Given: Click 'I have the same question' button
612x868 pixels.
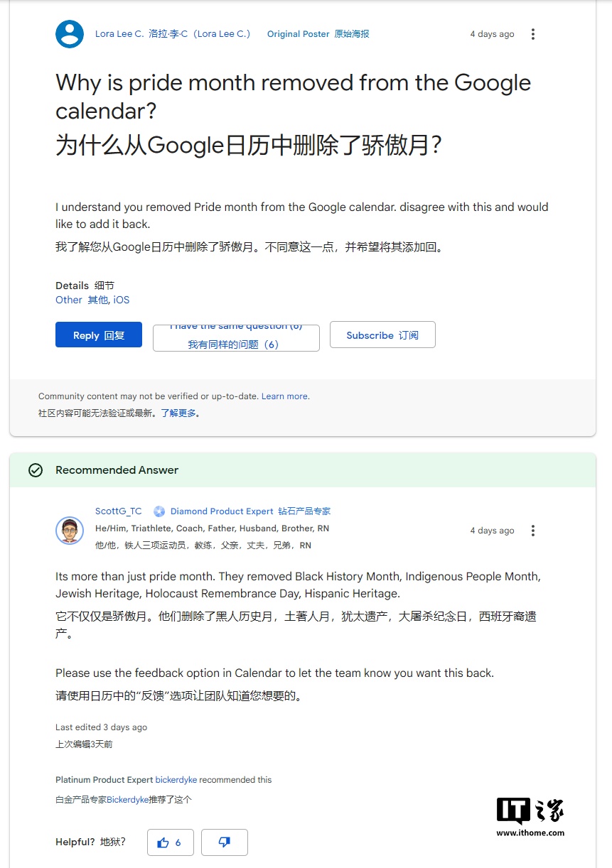Looking at the screenshot, I should click(x=236, y=337).
